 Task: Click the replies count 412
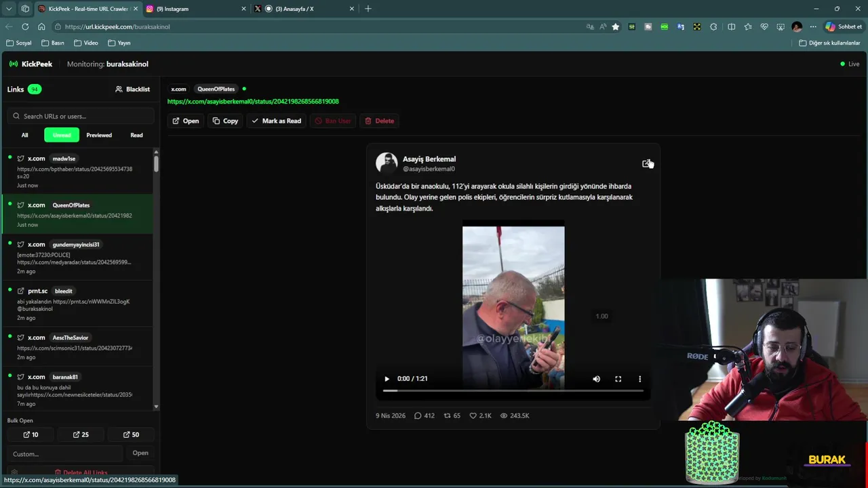coord(425,415)
